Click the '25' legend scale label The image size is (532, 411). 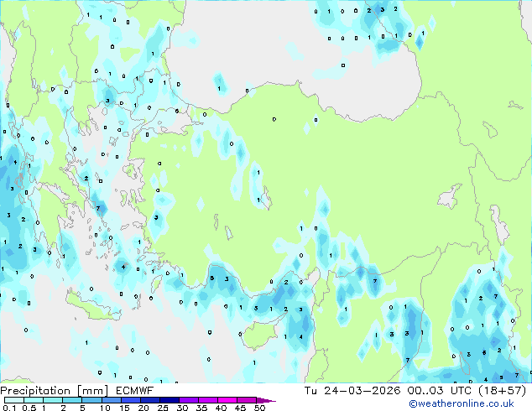163,408
